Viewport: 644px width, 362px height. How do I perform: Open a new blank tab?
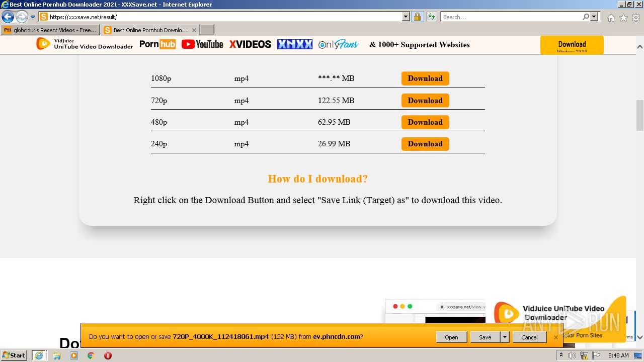tap(207, 30)
